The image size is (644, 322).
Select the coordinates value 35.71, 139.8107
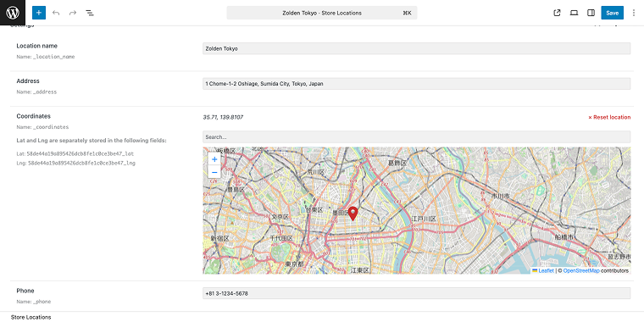(x=223, y=118)
